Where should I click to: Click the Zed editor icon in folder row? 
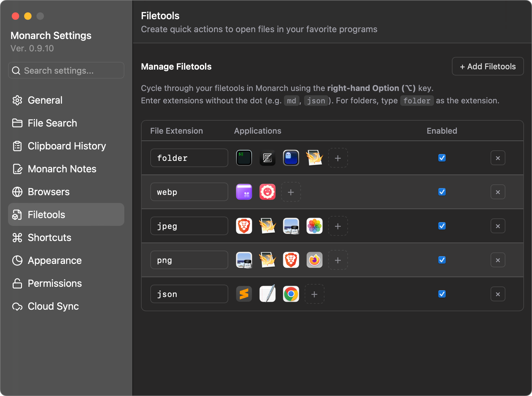(x=268, y=158)
